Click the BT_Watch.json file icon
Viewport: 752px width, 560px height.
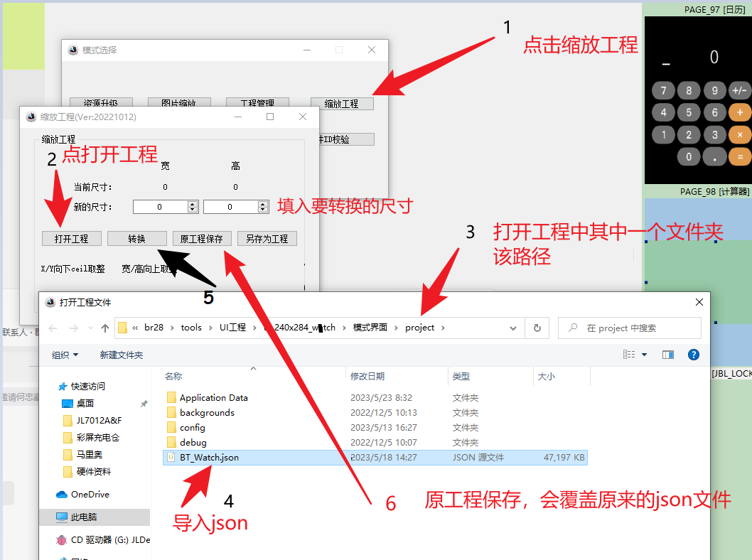pyautogui.click(x=171, y=458)
